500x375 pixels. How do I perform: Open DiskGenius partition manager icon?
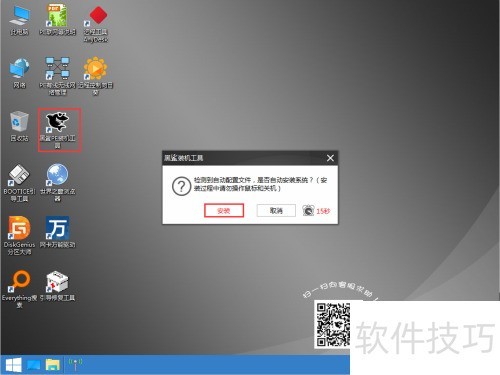coord(19,235)
